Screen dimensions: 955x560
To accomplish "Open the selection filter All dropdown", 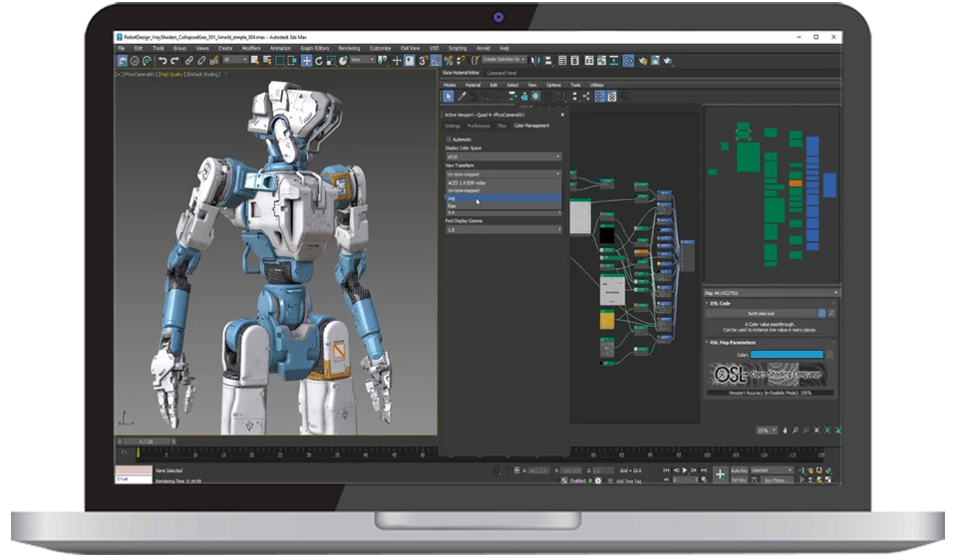I will click(234, 60).
